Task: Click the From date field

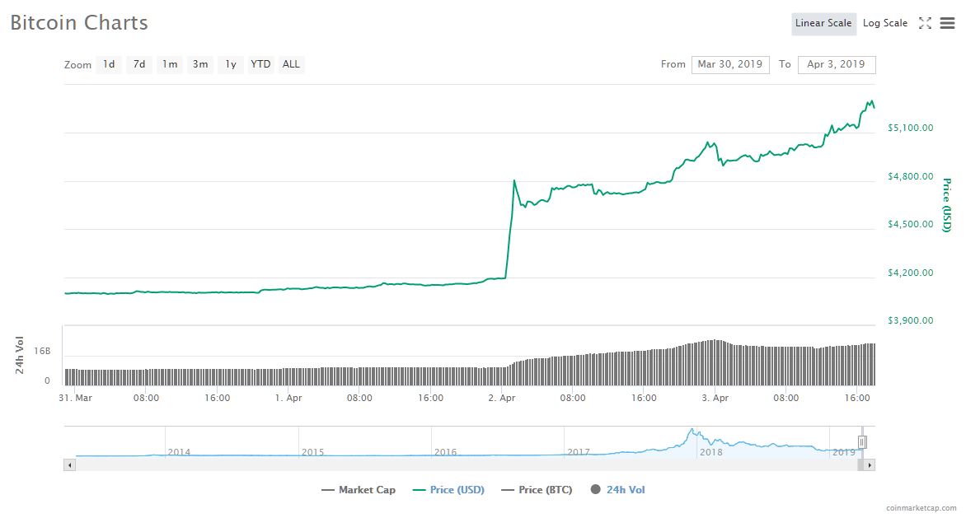Action: pyautogui.click(x=730, y=64)
